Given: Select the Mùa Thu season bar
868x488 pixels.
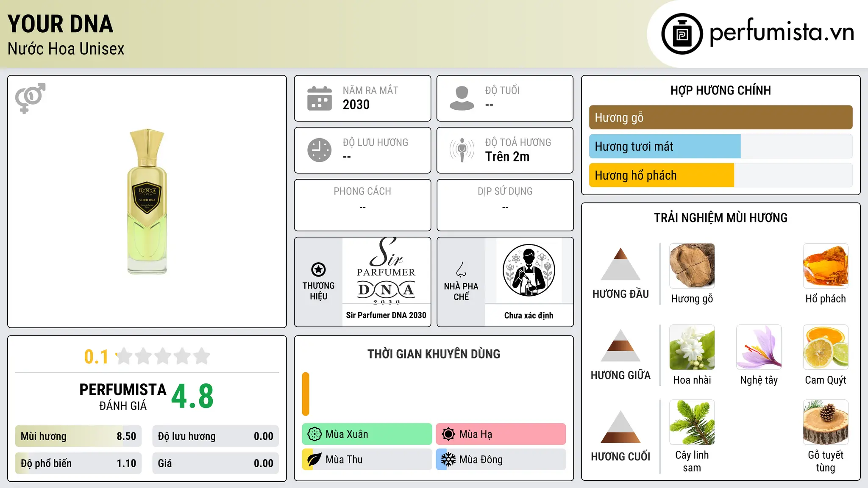Looking at the screenshot, I should click(x=367, y=460).
